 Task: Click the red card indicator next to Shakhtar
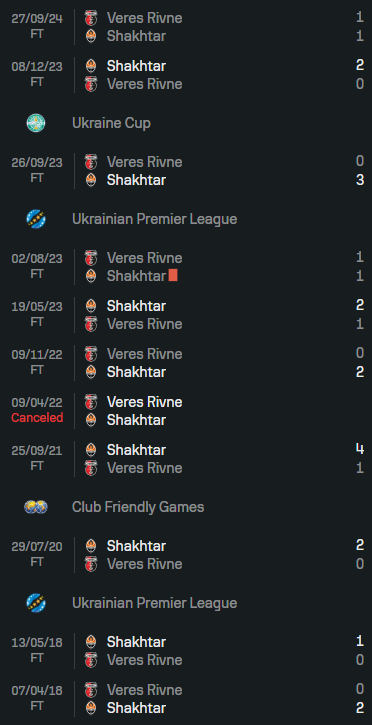pyautogui.click(x=173, y=276)
